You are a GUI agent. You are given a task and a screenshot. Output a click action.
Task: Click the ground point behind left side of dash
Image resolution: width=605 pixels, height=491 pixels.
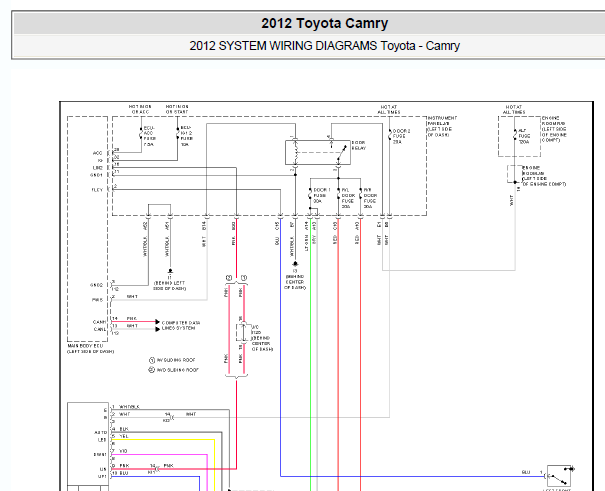click(170, 272)
